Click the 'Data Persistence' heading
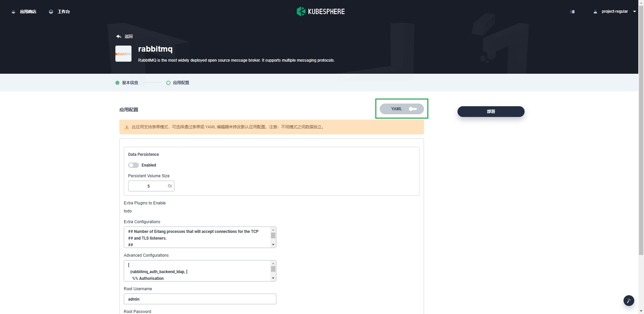The image size is (644, 314). (x=144, y=154)
